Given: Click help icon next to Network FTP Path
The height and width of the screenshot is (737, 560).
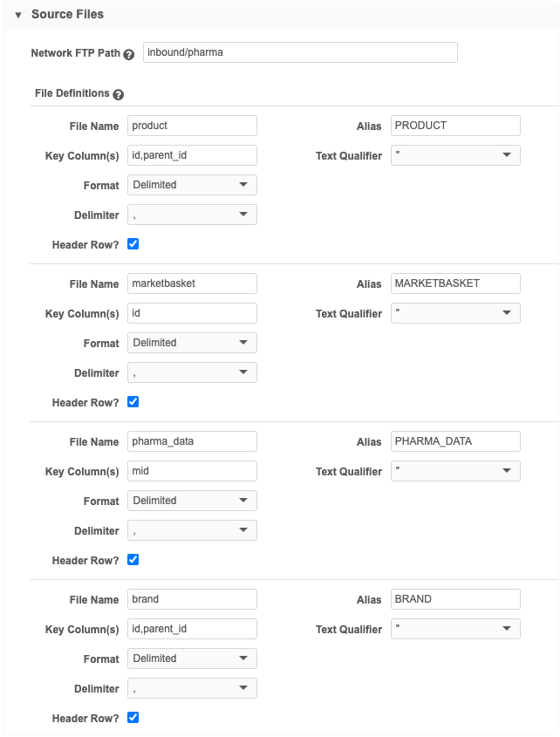Looking at the screenshot, I should [129, 54].
